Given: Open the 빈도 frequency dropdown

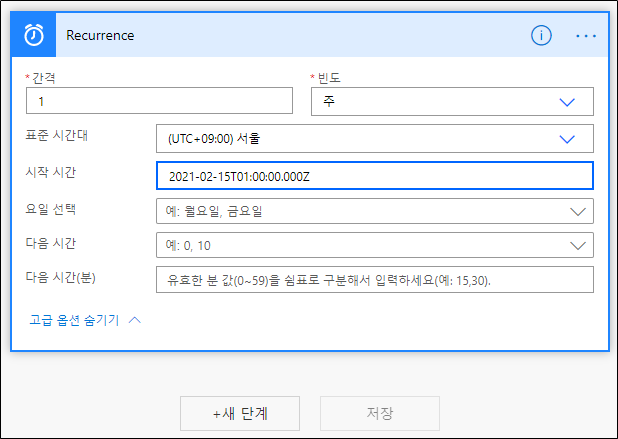Looking at the screenshot, I should [x=452, y=102].
